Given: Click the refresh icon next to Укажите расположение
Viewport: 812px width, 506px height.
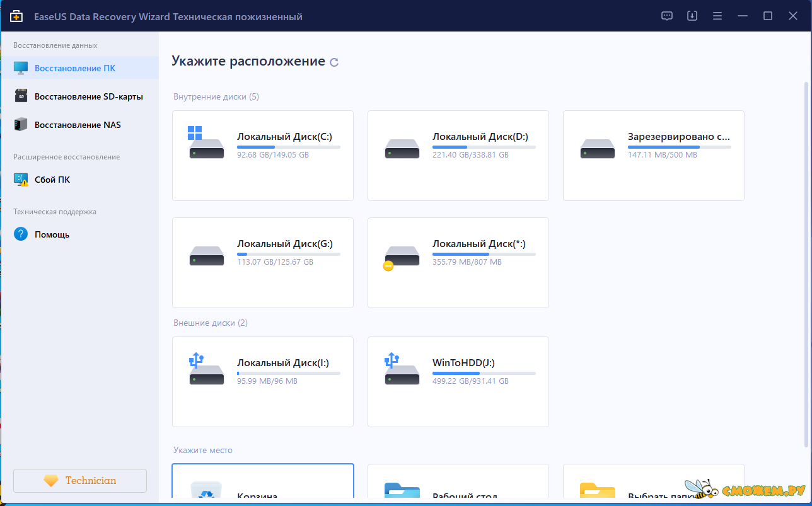Looking at the screenshot, I should [334, 62].
